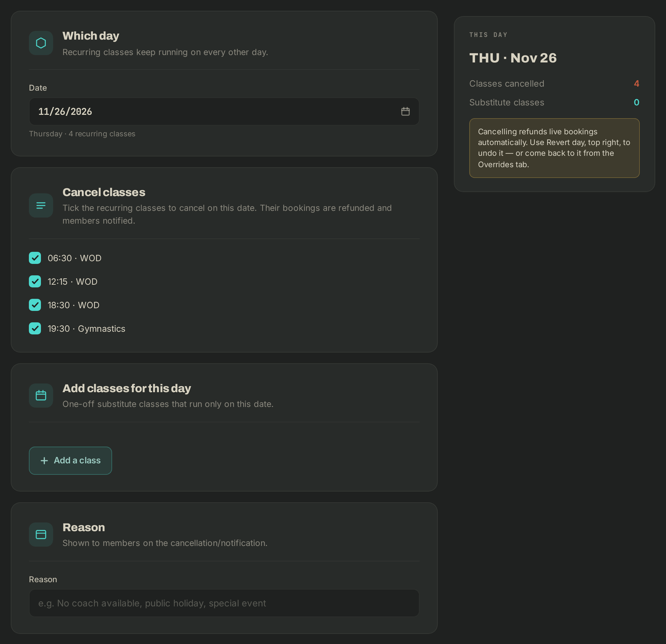This screenshot has height=644, width=666.
Task: Click the list icon beside Cancel classes
Action: (41, 205)
